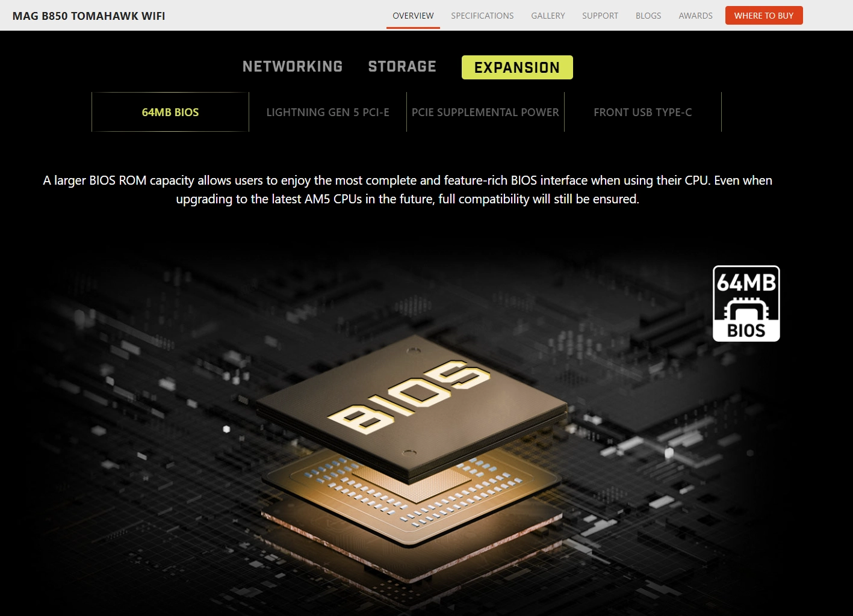This screenshot has width=853, height=616.
Task: Click the 'AM5 CPUs' text in the description
Action: click(333, 199)
